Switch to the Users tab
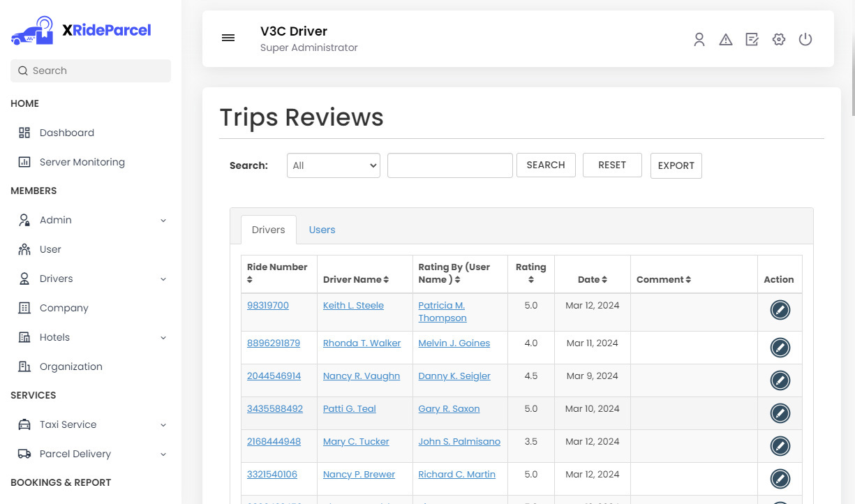This screenshot has width=855, height=504. pos(322,230)
